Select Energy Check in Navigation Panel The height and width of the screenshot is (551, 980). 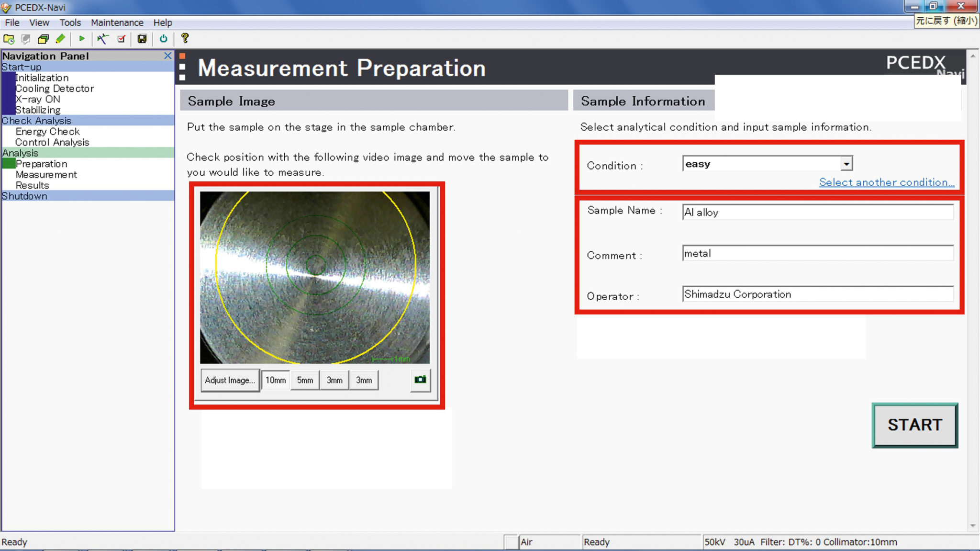[47, 132]
